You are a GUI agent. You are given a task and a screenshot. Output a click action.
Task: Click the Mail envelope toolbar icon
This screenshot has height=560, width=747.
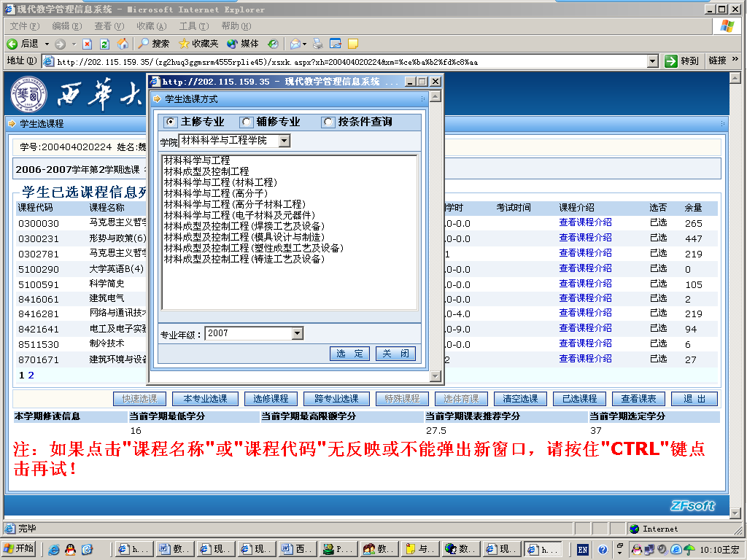tap(295, 44)
